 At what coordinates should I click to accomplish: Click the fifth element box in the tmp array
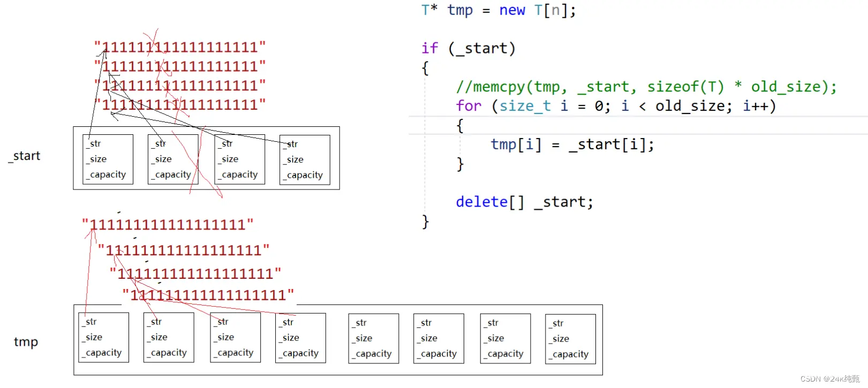[x=373, y=339]
